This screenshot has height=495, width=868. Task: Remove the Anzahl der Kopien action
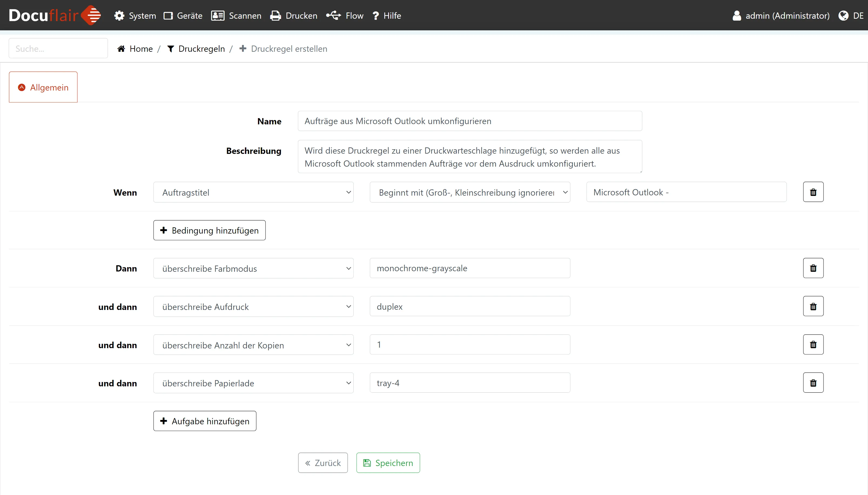(813, 344)
